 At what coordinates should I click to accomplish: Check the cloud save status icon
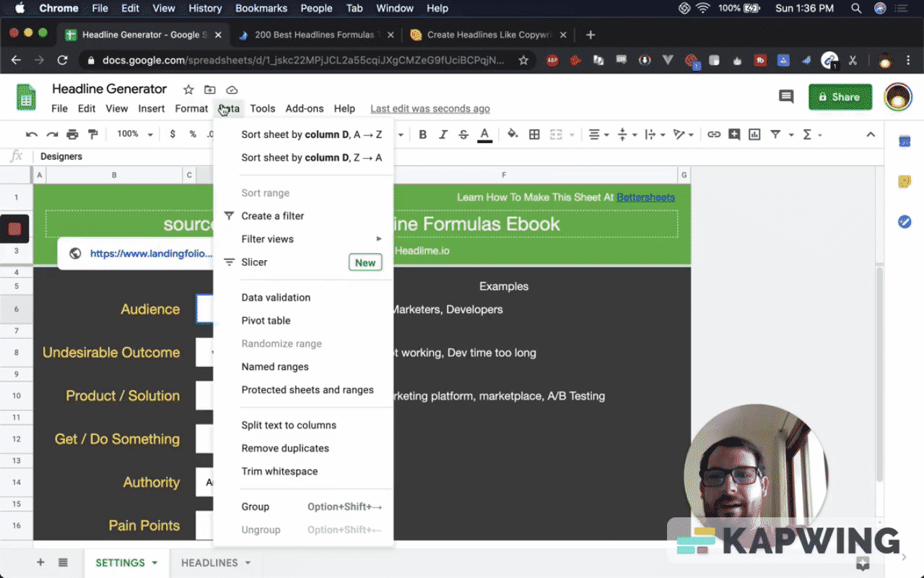point(232,90)
